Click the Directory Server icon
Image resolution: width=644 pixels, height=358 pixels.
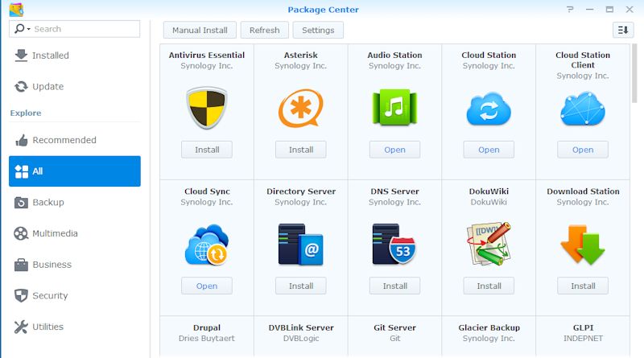300,245
